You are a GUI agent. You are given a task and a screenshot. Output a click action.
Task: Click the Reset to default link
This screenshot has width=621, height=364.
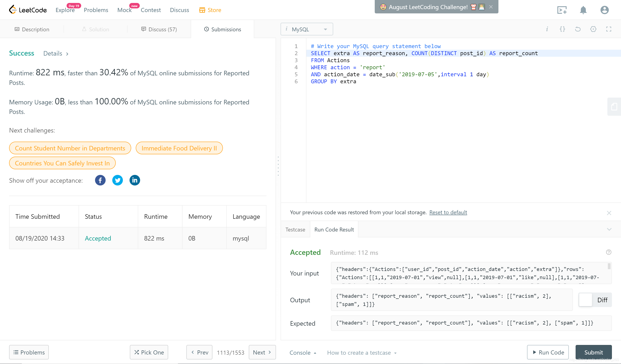(x=448, y=212)
